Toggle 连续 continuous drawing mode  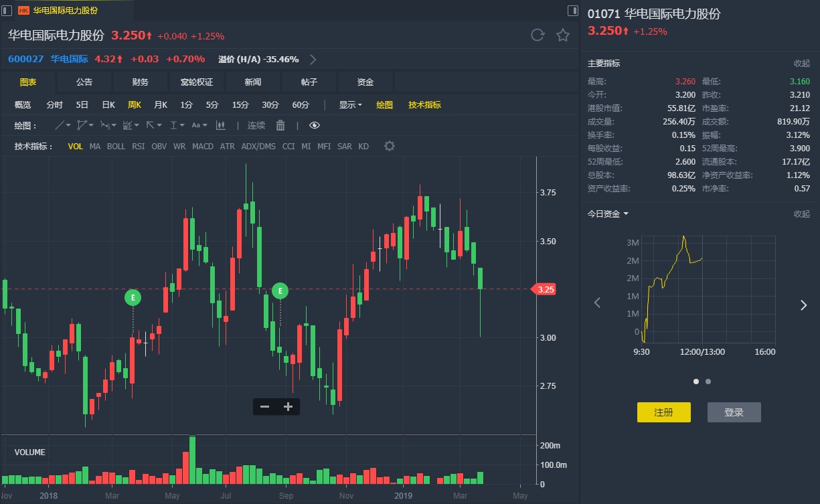(x=256, y=125)
